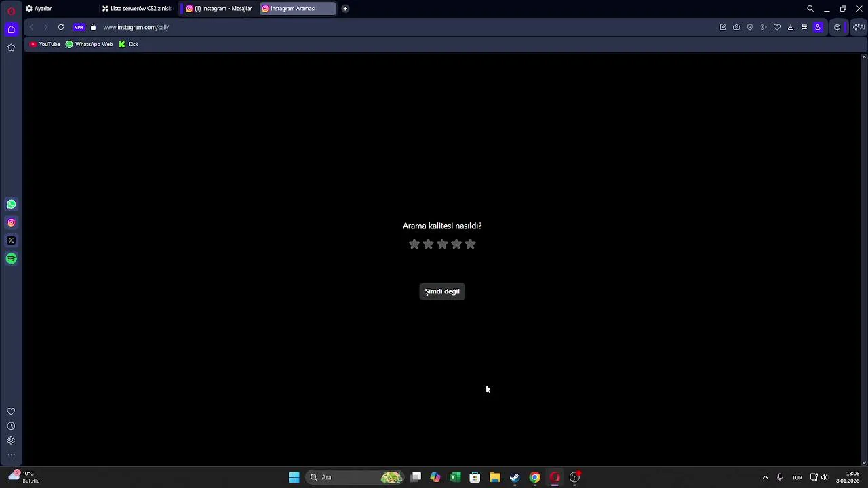Open sidebar settings gear
This screenshot has width=868, height=488.
[x=11, y=441]
